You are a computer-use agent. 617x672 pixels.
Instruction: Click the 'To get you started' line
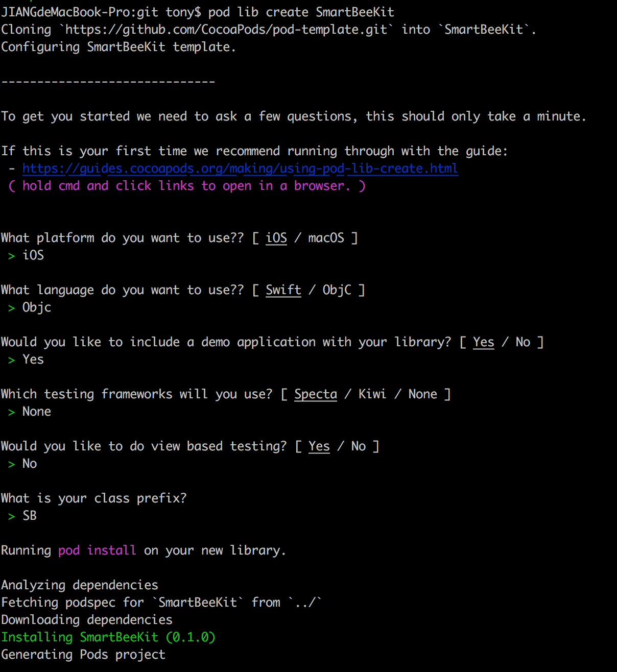click(x=293, y=116)
